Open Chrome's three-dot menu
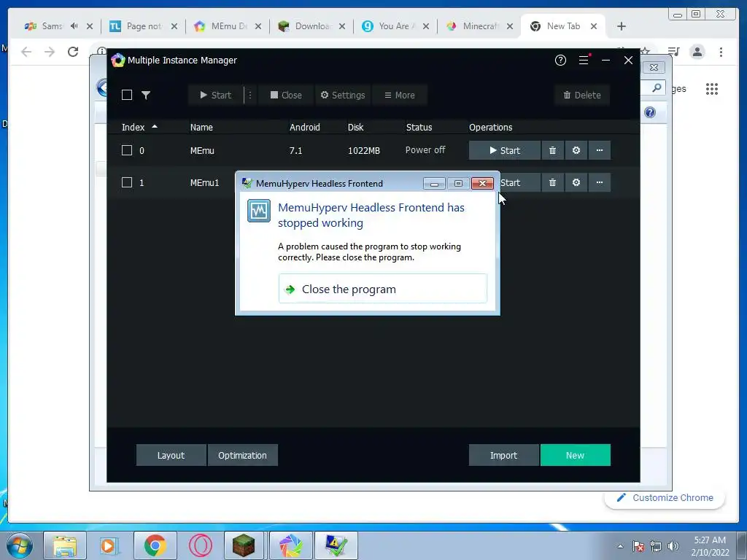This screenshot has height=560, width=747. (x=721, y=52)
